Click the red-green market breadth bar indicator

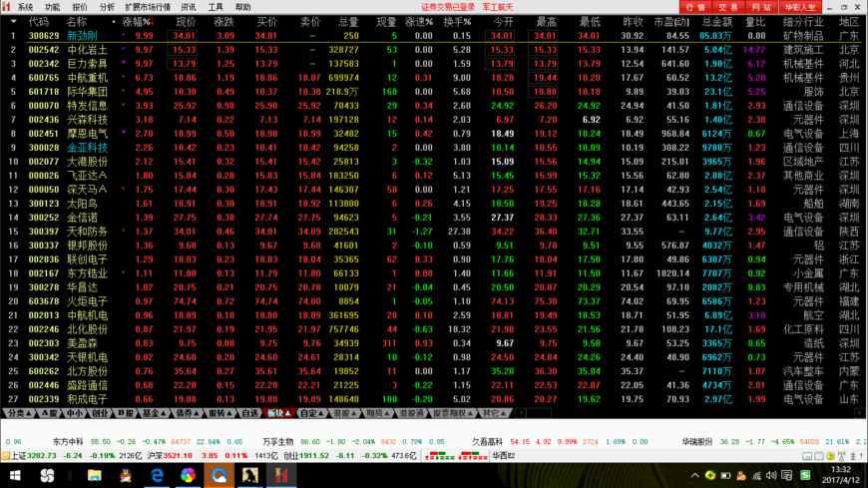click(456, 456)
